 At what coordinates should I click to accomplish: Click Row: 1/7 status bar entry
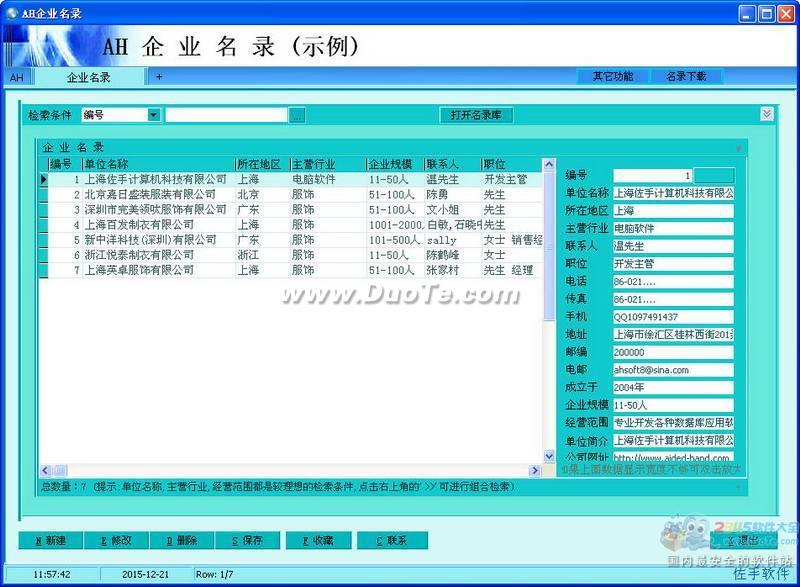coord(214,574)
